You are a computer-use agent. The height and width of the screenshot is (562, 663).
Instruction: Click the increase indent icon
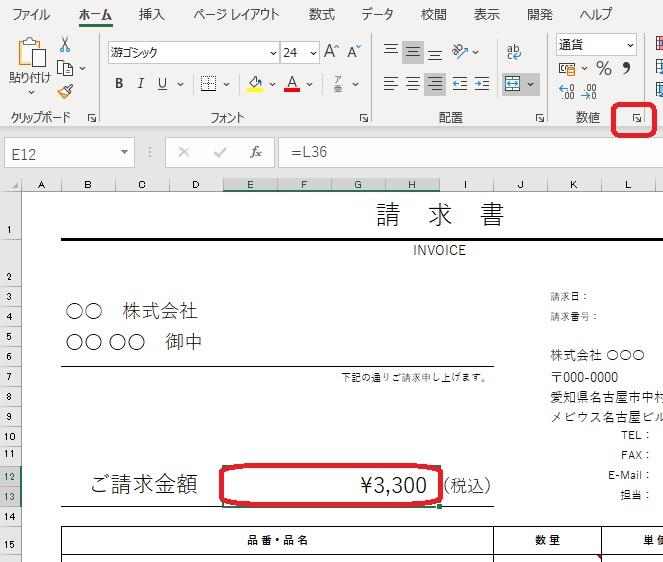(484, 84)
